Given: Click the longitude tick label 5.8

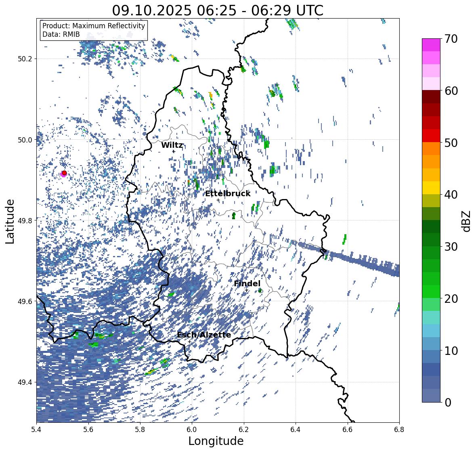Looking at the screenshot, I should [140, 430].
